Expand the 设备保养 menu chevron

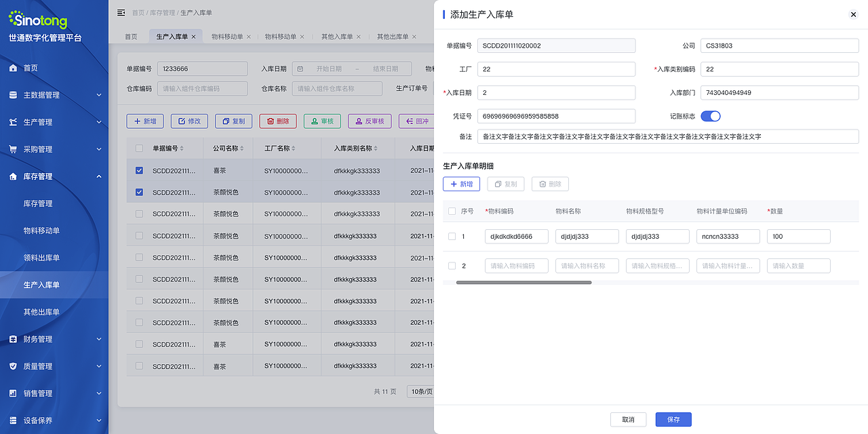pos(99,420)
